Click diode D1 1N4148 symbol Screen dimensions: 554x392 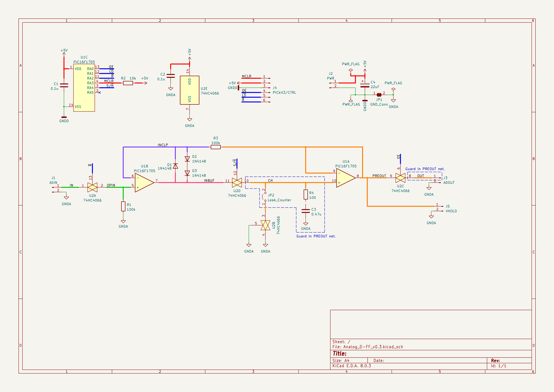click(x=175, y=166)
